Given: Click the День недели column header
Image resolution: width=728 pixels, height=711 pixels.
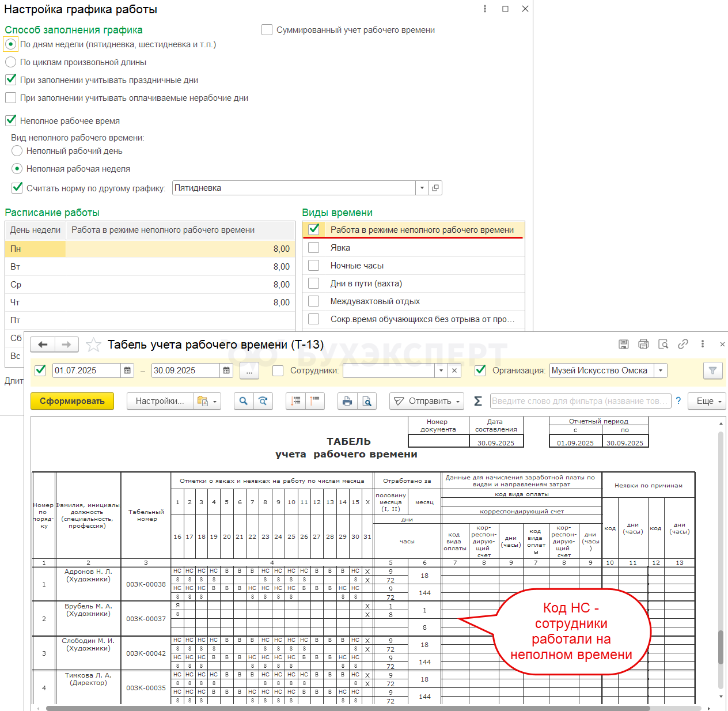Looking at the screenshot, I should tap(35, 230).
